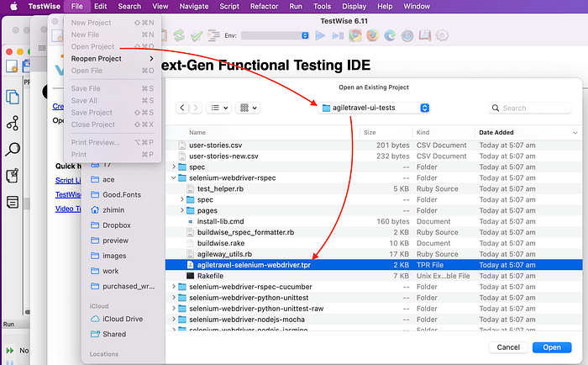Click the indent lines toolbar icon
This screenshot has width=588, height=365.
click(x=213, y=35)
